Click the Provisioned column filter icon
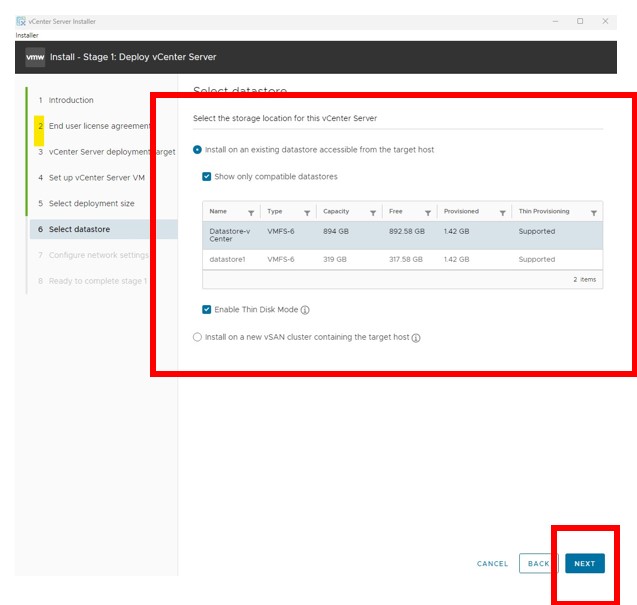Screen dimensions: 637x605 [x=503, y=213]
